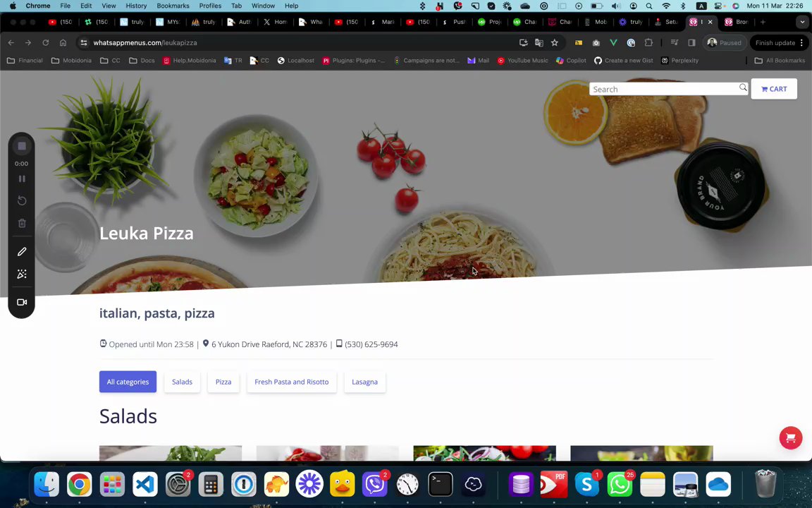The height and width of the screenshot is (508, 812).
Task: Open a new Chrome tab
Action: (762, 22)
